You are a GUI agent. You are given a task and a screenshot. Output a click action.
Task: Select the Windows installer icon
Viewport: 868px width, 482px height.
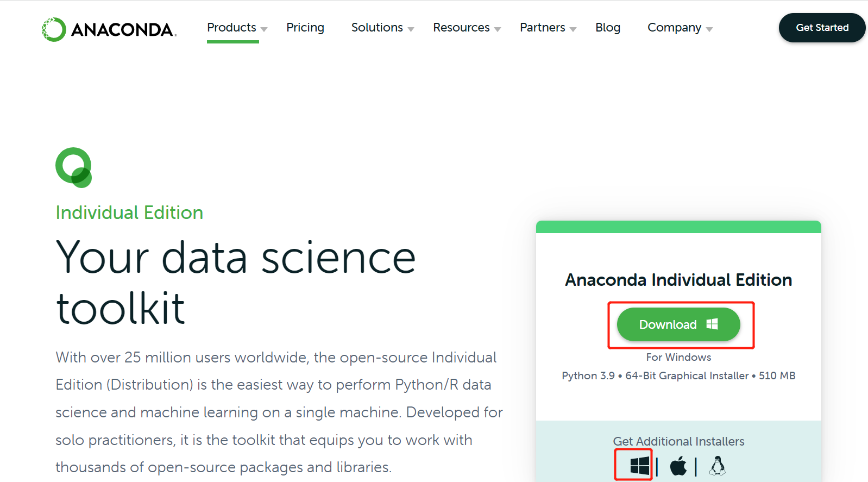pos(640,466)
